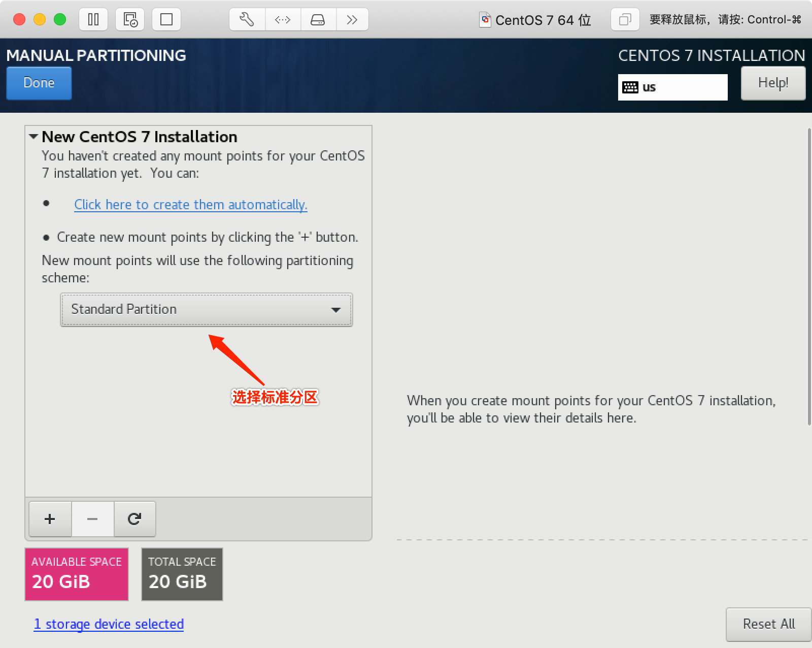The image size is (812, 648).
Task: Click the hard disk device icon
Action: click(x=318, y=20)
